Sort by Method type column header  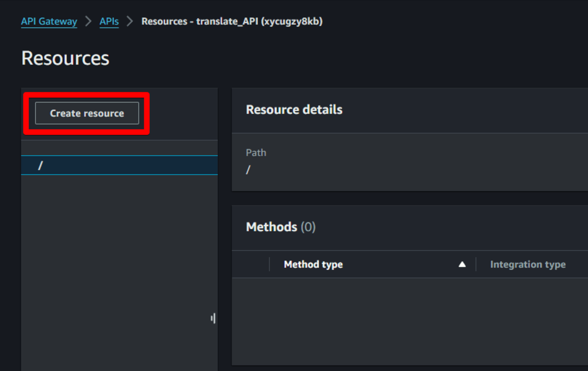tap(313, 264)
